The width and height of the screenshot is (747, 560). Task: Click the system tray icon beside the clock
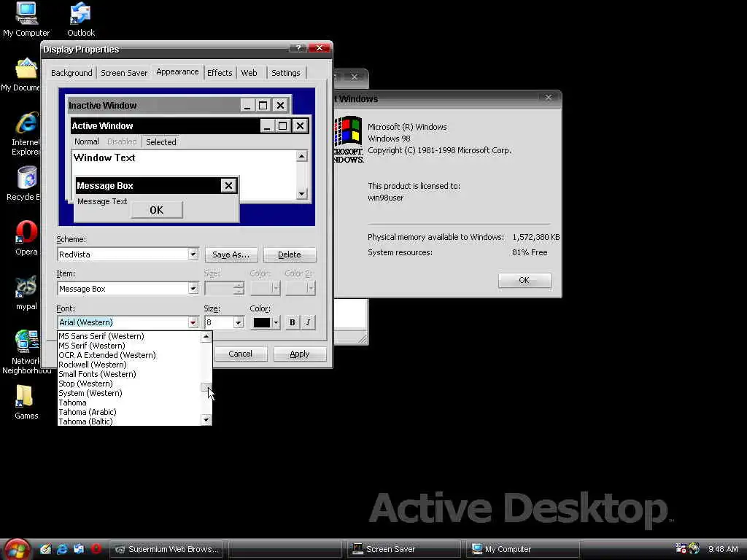(694, 548)
